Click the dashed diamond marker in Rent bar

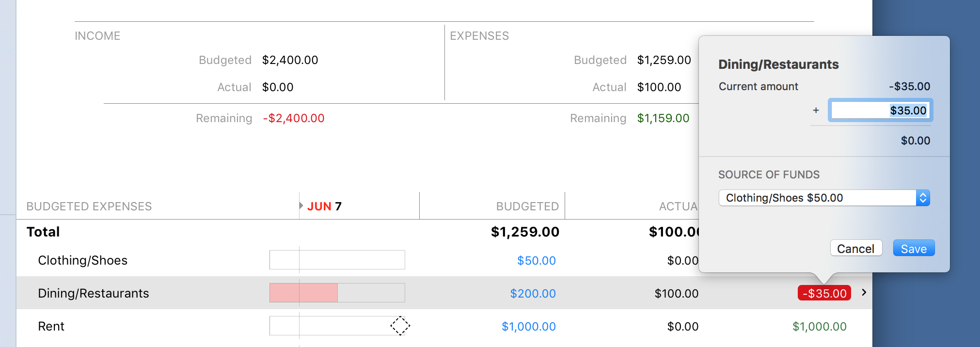point(400,326)
